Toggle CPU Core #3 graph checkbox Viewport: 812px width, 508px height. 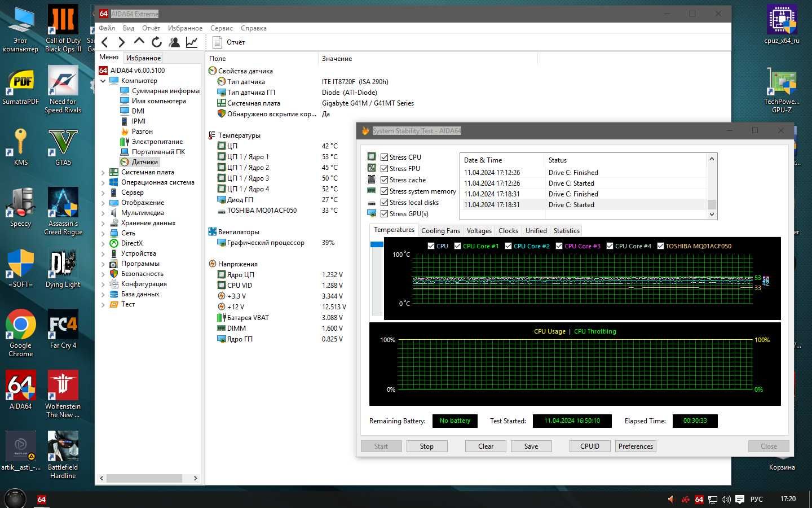click(559, 246)
